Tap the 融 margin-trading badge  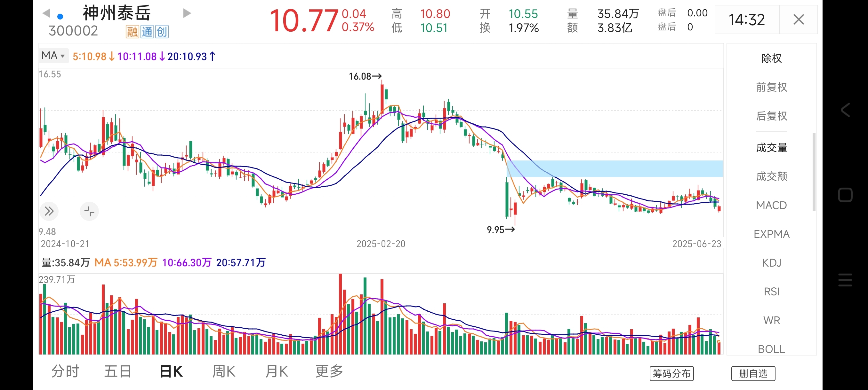[x=133, y=32]
